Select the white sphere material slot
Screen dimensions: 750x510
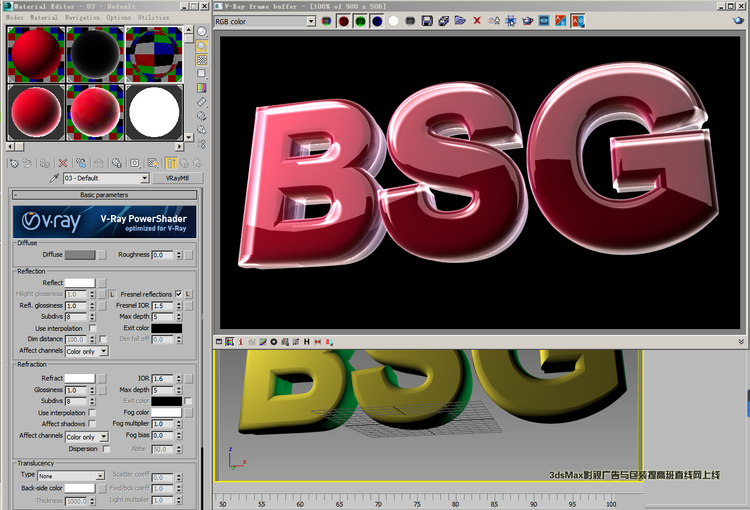coord(154,112)
